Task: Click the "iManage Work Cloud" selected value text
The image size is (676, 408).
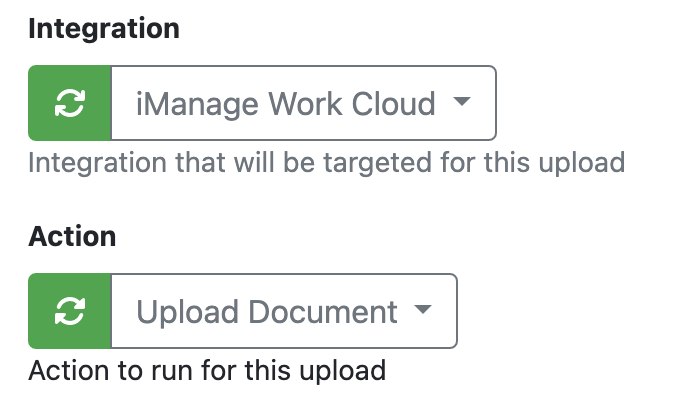Action: pos(286,103)
